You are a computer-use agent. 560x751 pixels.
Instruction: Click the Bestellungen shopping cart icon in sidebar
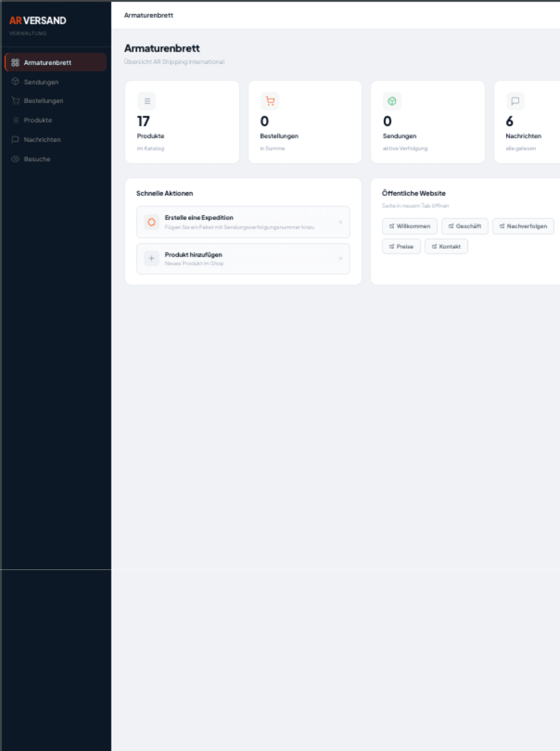click(x=15, y=101)
